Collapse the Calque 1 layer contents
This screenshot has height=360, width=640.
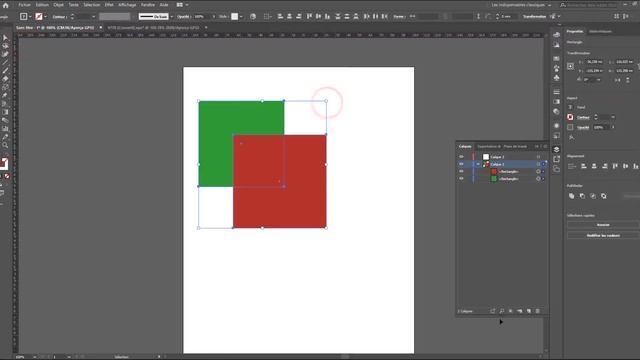[478, 164]
